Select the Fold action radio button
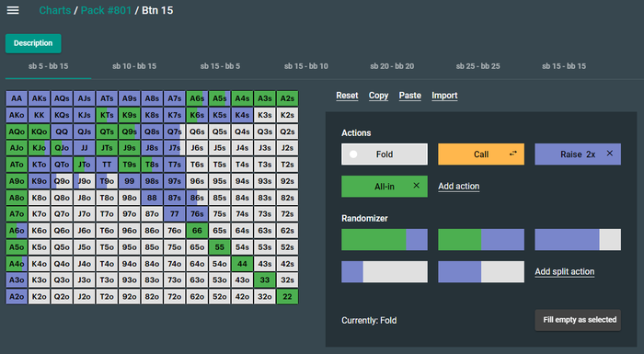 point(353,154)
